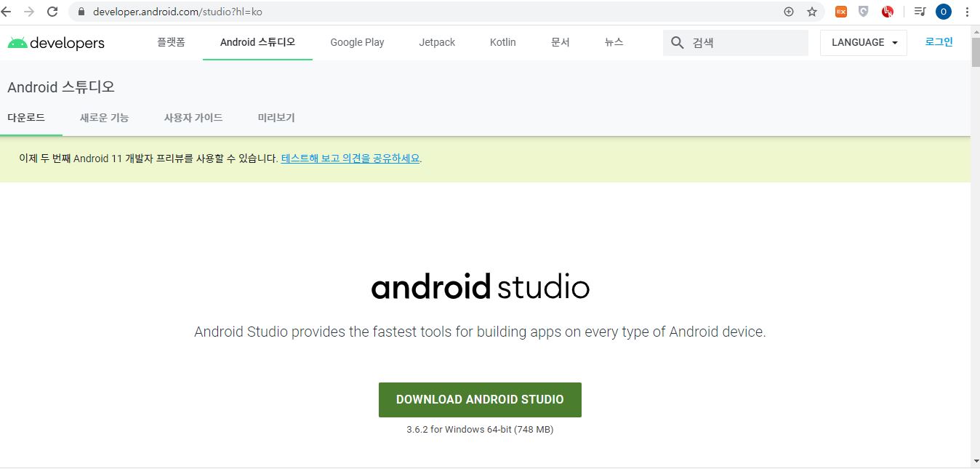Select the 다운로드 tab
Viewport: 980px width, 469px height.
(x=26, y=117)
